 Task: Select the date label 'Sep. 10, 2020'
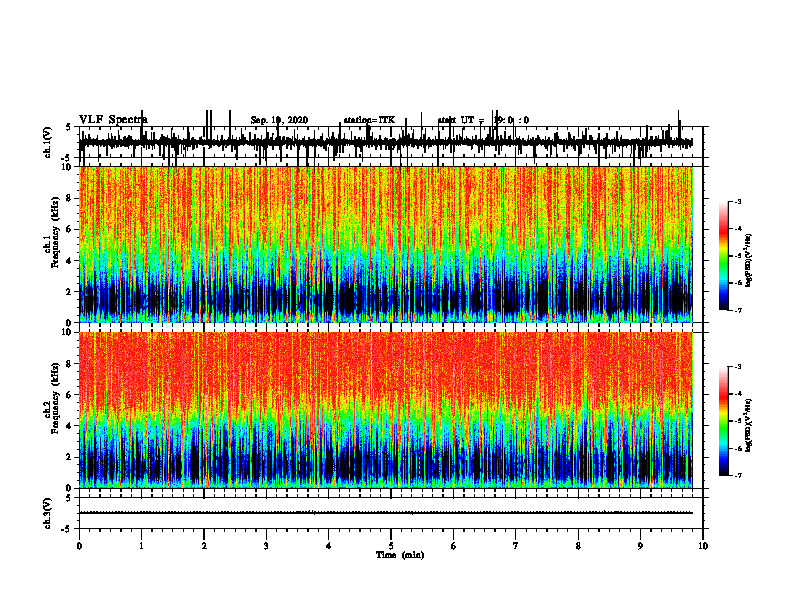279,120
